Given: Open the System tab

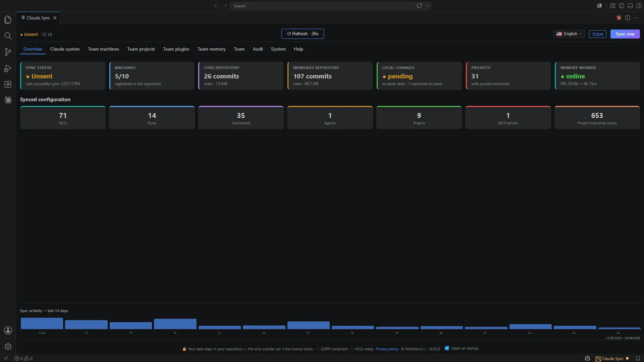Looking at the screenshot, I should click(x=278, y=49).
